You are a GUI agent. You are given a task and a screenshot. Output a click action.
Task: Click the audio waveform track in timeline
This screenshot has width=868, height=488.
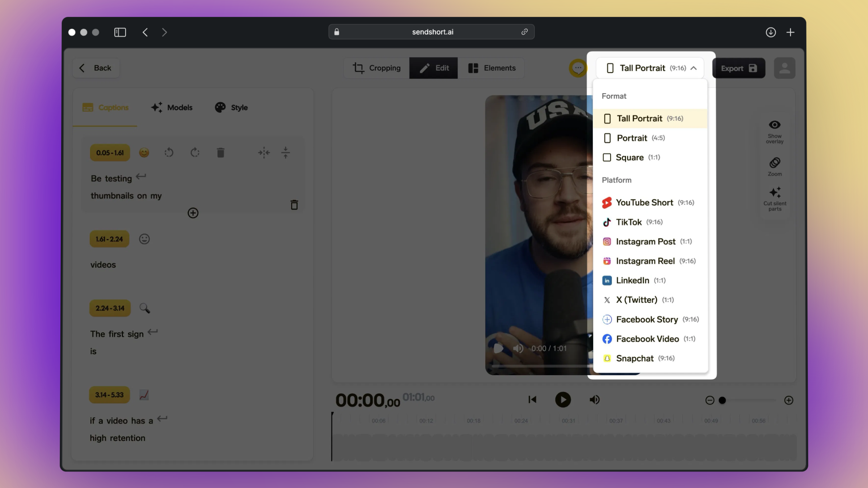(x=564, y=448)
